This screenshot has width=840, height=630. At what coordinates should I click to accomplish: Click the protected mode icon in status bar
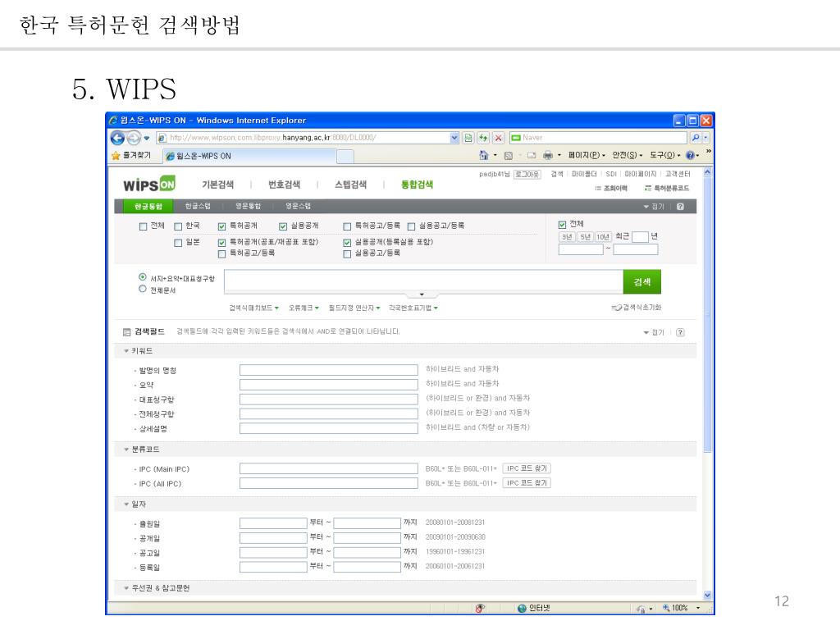click(x=641, y=608)
